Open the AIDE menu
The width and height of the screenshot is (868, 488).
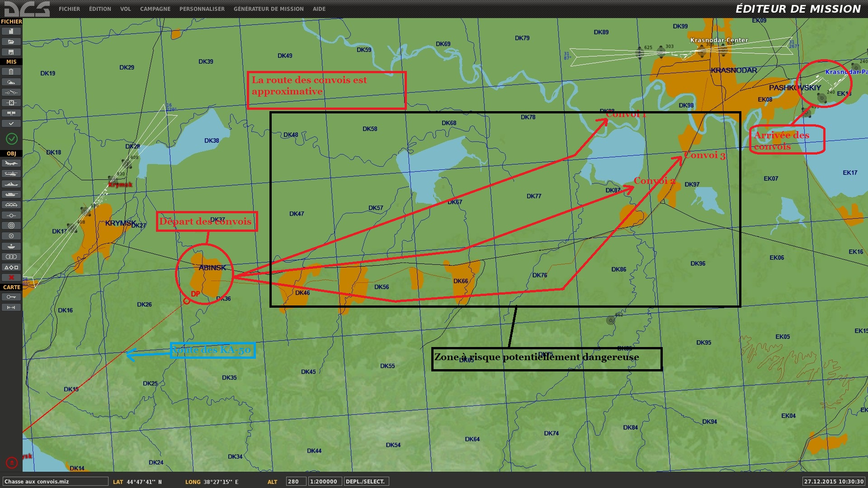point(319,9)
